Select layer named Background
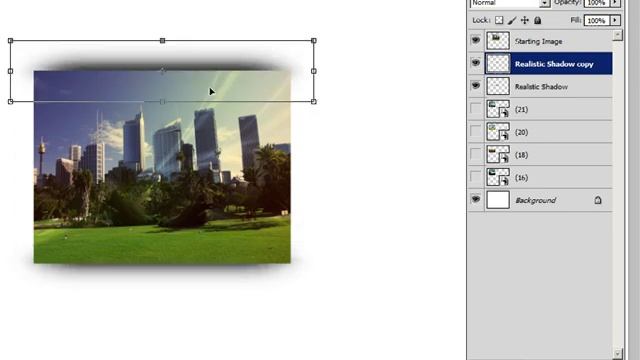This screenshot has width=640, height=360. tap(536, 200)
